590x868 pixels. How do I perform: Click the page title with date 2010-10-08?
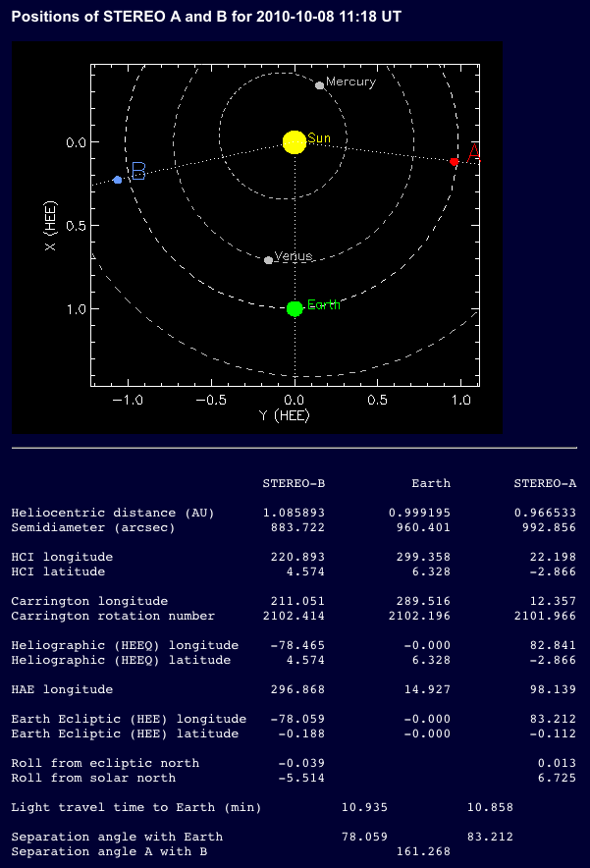tap(206, 17)
